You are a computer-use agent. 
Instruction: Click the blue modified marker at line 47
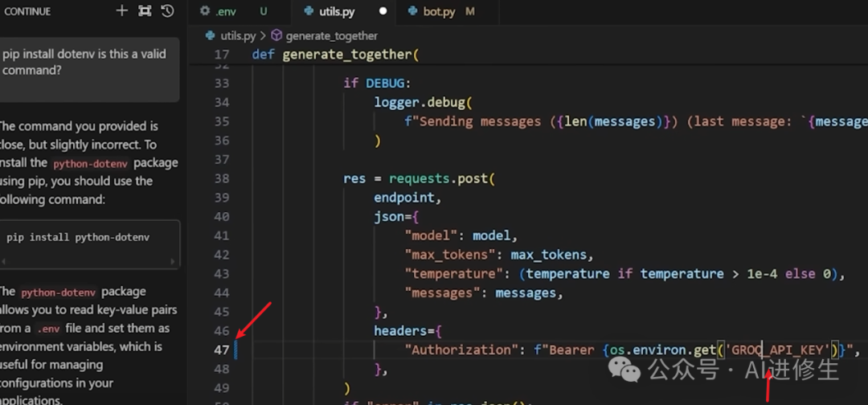[x=235, y=350]
